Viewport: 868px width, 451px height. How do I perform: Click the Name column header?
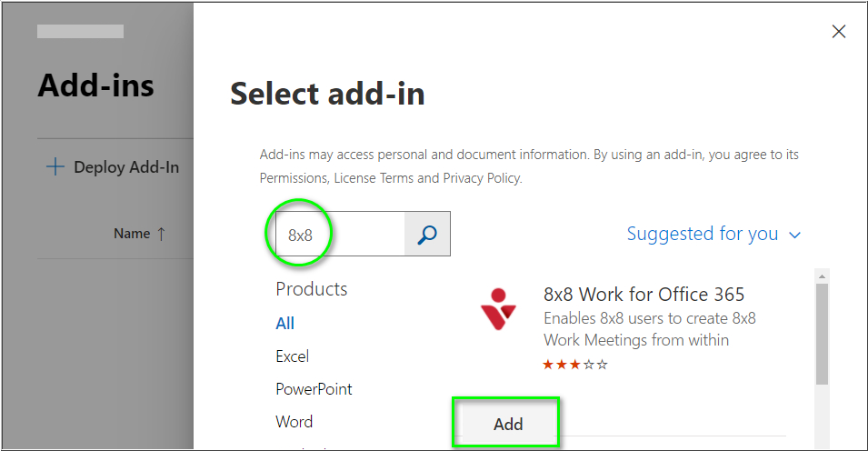(x=132, y=234)
